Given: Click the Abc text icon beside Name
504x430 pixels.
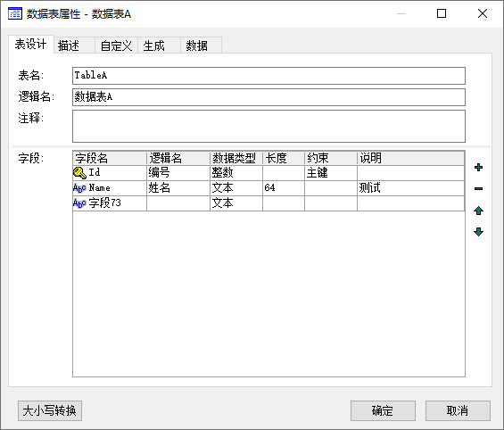Looking at the screenshot, I should point(79,188).
